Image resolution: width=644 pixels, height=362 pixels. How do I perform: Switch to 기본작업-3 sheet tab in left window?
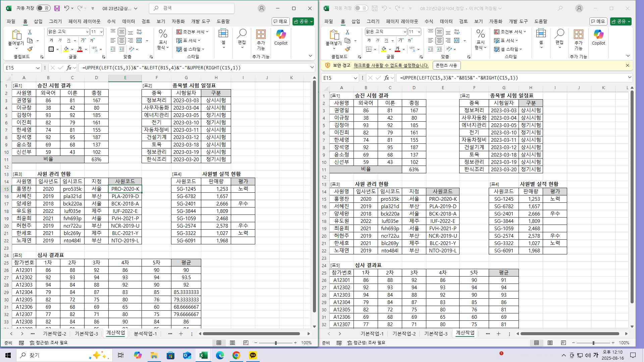86,334
